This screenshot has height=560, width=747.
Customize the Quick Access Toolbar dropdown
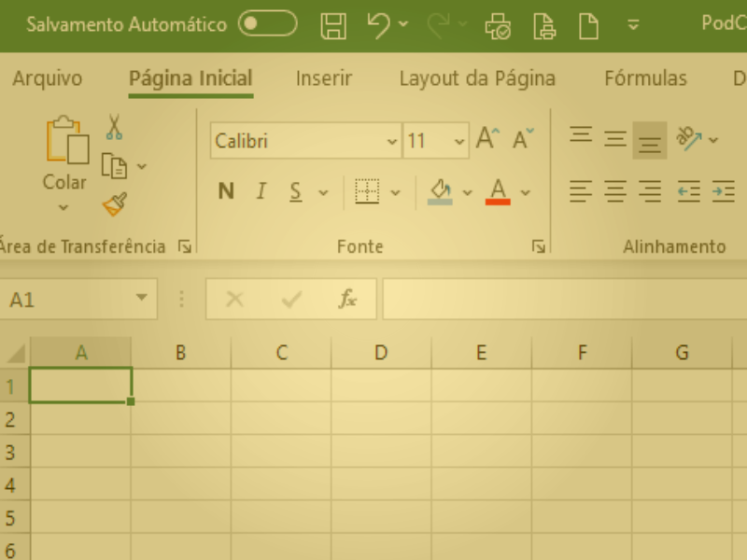[633, 24]
